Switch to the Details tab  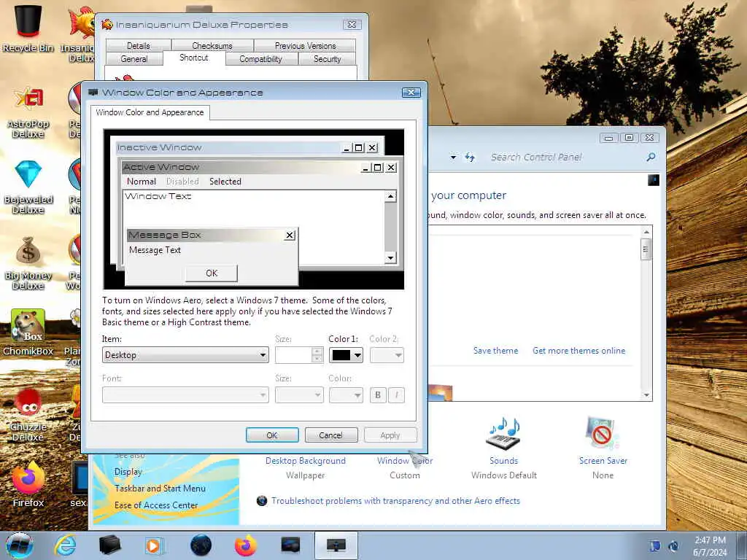point(138,46)
